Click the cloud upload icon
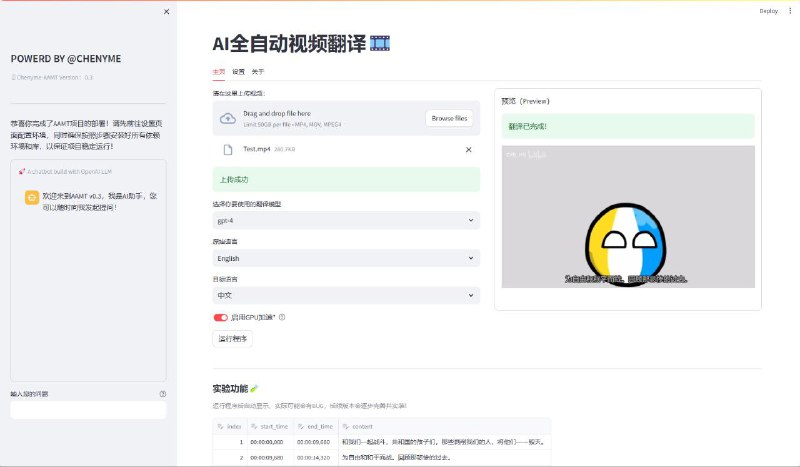 tap(228, 118)
